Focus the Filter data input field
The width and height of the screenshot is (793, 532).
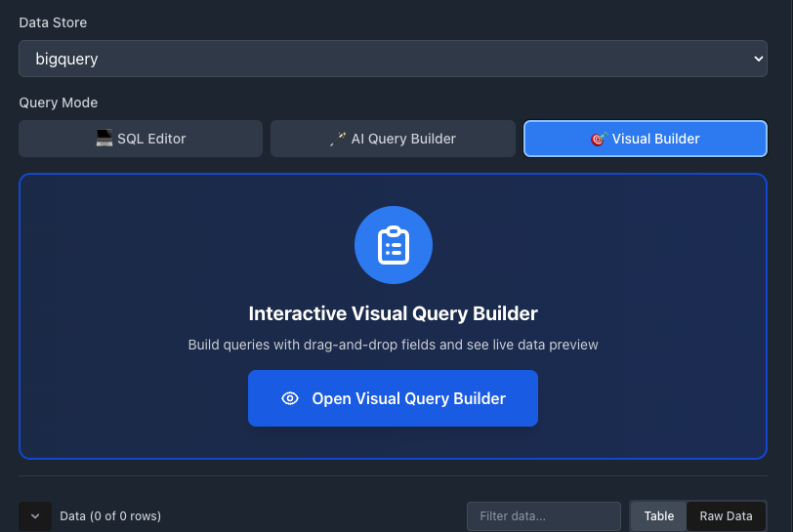tap(543, 515)
